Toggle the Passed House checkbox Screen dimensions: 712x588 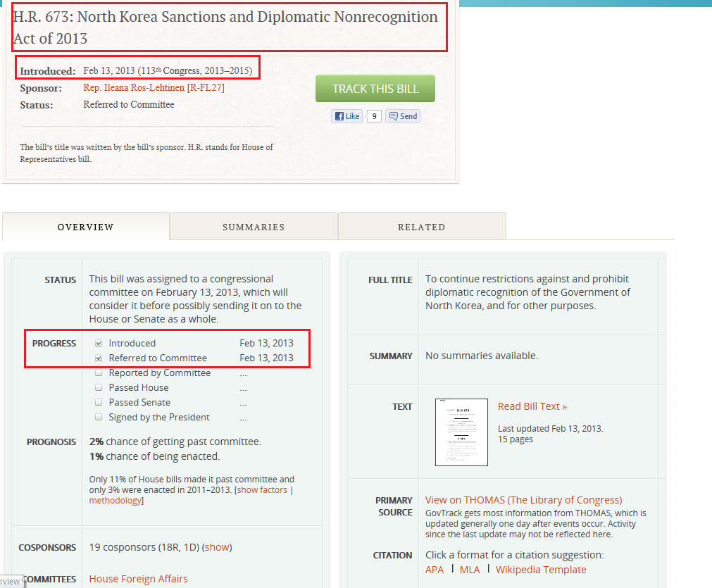tap(99, 387)
